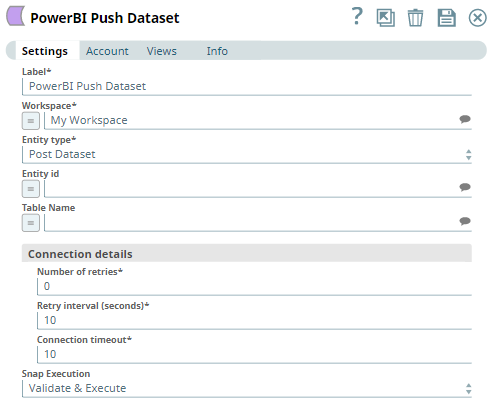Screen dimensions: 495x416
Task: Toggle expression button for Entity id
Action: 31,189
